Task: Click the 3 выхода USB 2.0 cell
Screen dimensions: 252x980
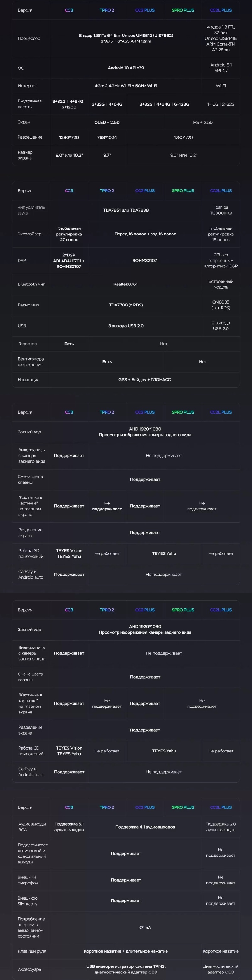Action: click(x=126, y=326)
